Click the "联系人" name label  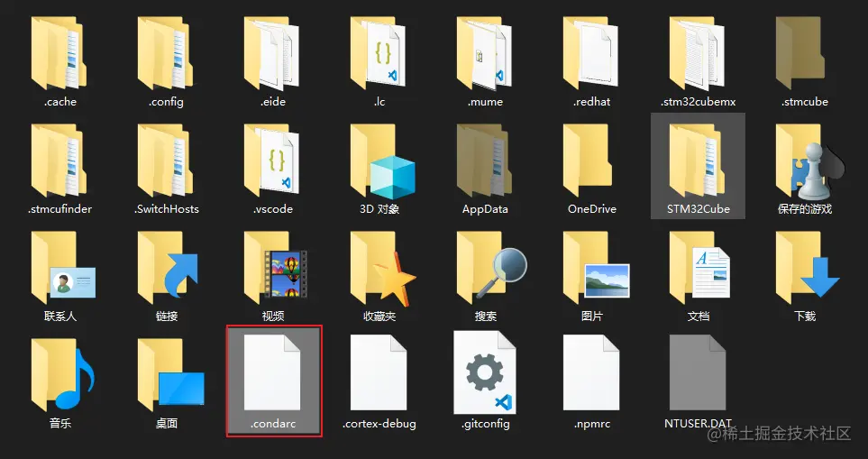pyautogui.click(x=59, y=317)
